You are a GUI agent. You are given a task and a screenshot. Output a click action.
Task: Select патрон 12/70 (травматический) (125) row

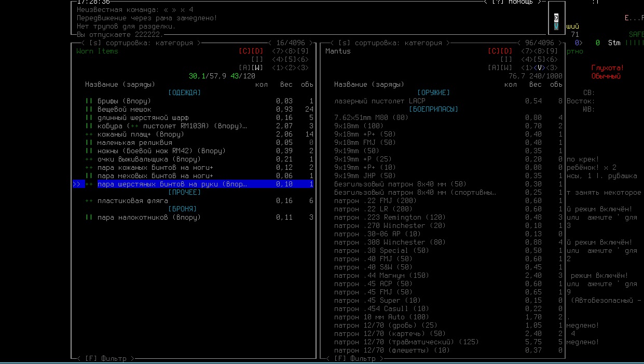tap(448, 342)
